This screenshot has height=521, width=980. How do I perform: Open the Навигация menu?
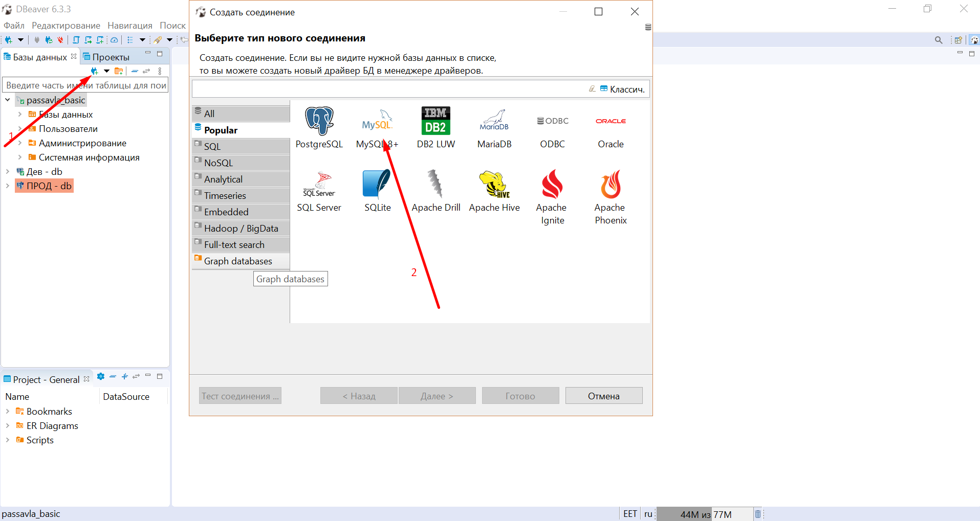click(130, 26)
